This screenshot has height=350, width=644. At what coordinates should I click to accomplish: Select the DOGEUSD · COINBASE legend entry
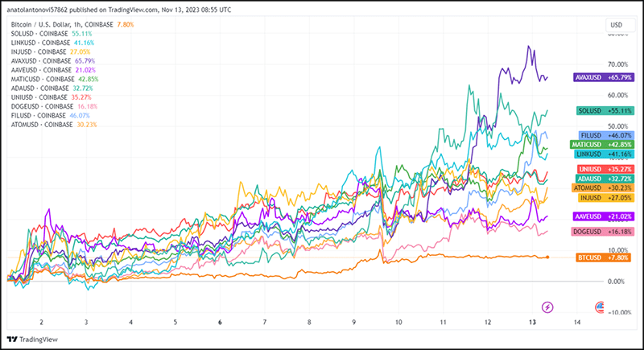[54, 106]
